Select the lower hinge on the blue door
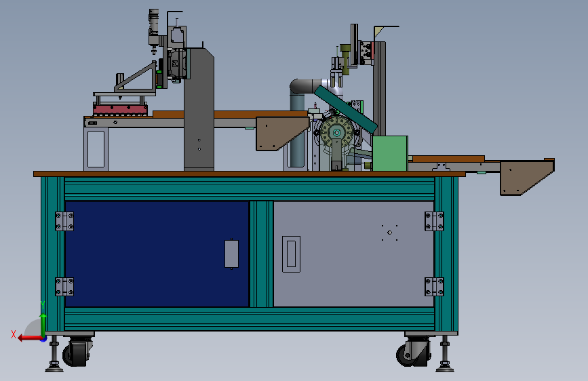Image resolution: width=588 pixels, height=381 pixels. (x=64, y=287)
